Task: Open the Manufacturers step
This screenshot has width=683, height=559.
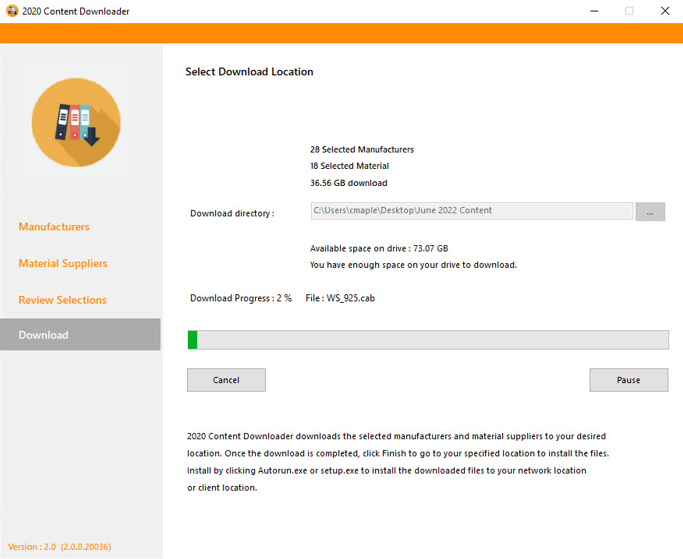Action: tap(54, 227)
